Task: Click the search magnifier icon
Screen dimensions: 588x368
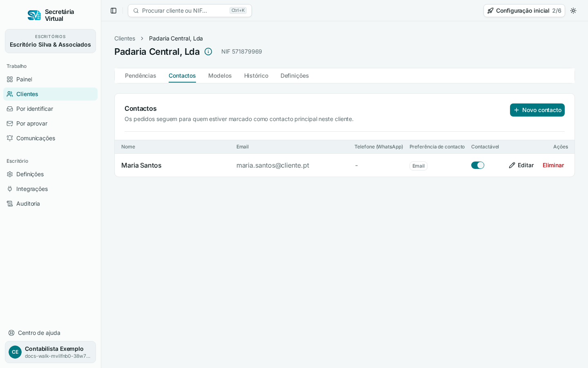Action: pyautogui.click(x=136, y=11)
